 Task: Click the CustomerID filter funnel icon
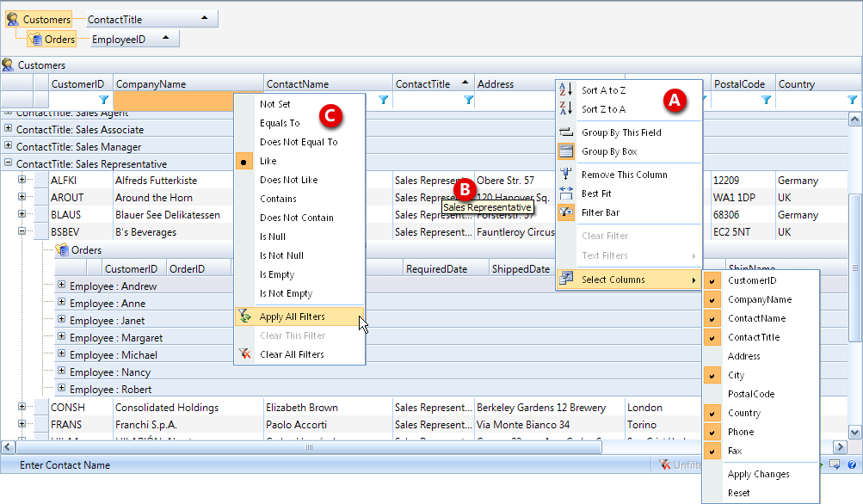pos(103,100)
